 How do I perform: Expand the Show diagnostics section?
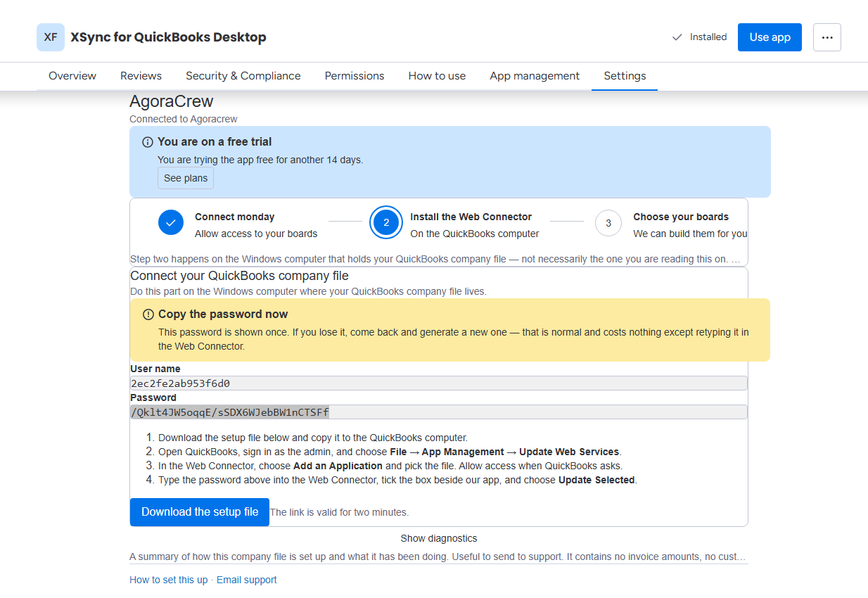coord(439,538)
